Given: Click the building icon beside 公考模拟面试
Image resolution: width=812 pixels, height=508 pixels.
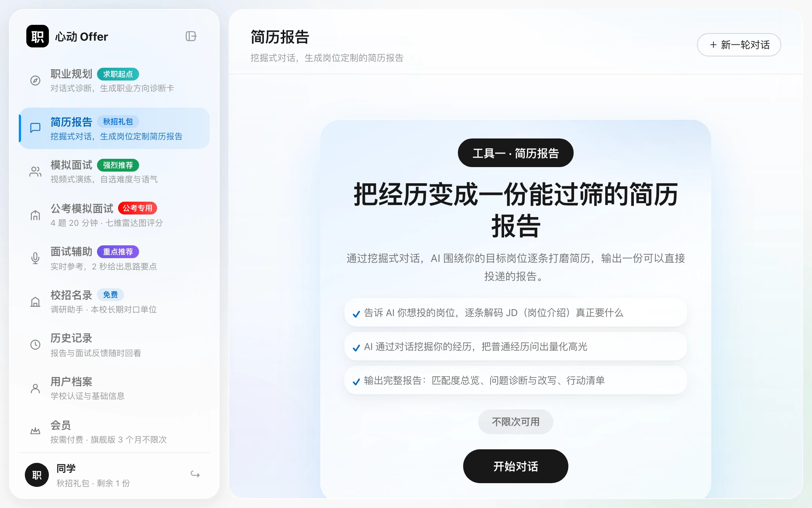Looking at the screenshot, I should [35, 215].
